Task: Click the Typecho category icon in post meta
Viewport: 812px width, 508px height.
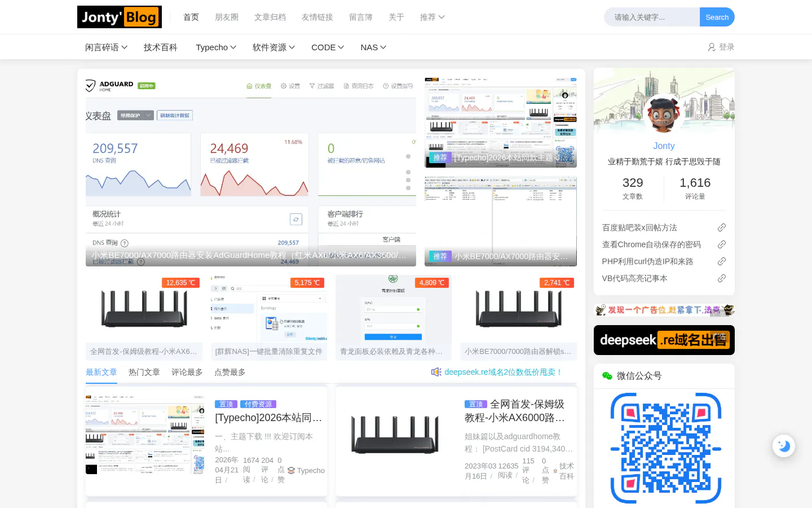Action: click(x=291, y=471)
